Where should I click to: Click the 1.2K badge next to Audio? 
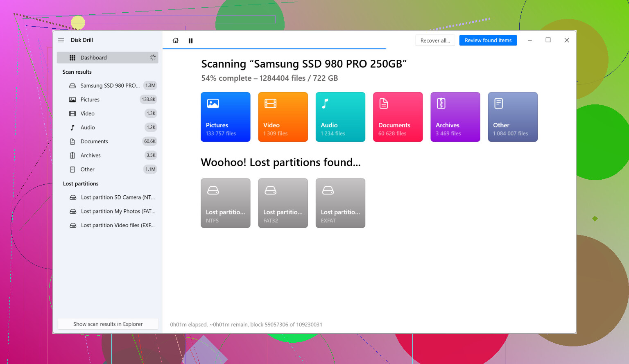point(151,127)
